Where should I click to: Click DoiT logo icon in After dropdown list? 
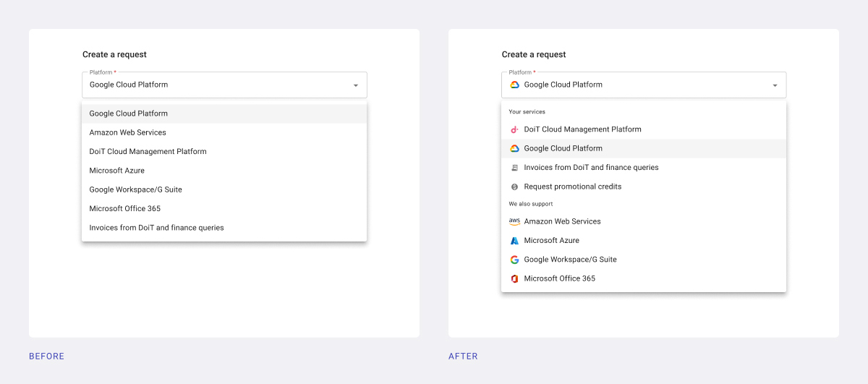(x=514, y=129)
